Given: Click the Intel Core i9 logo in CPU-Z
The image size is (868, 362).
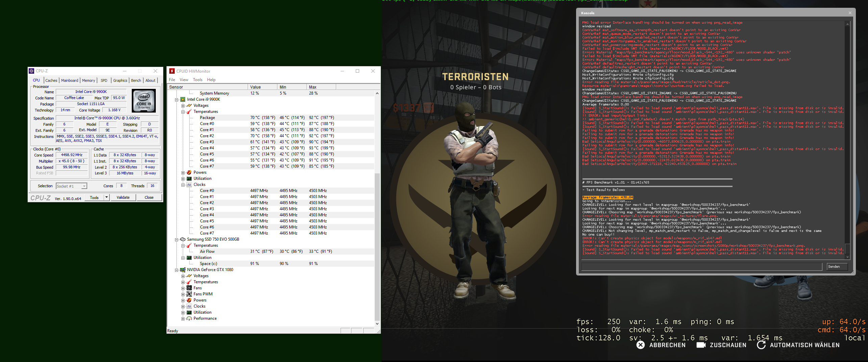Looking at the screenshot, I should [x=144, y=101].
